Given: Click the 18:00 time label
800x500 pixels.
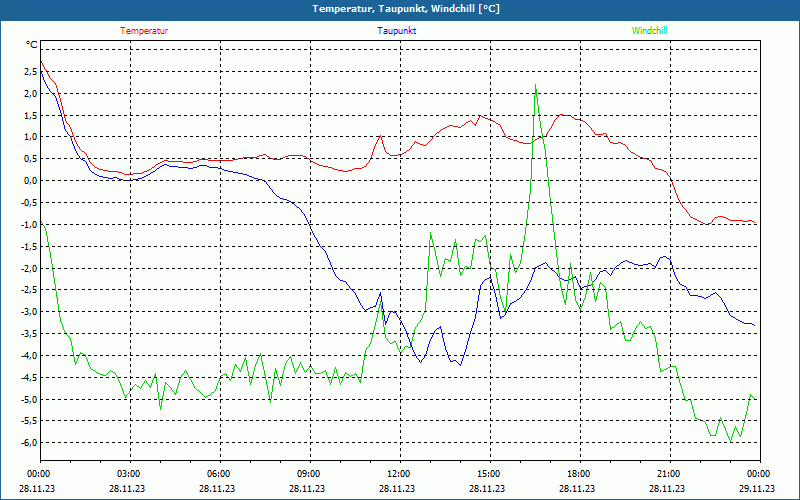Looking at the screenshot, I should [x=580, y=474].
